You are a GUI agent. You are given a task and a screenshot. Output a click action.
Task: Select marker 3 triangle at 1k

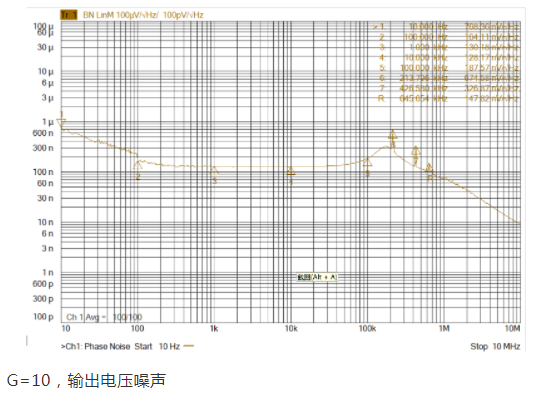214,170
